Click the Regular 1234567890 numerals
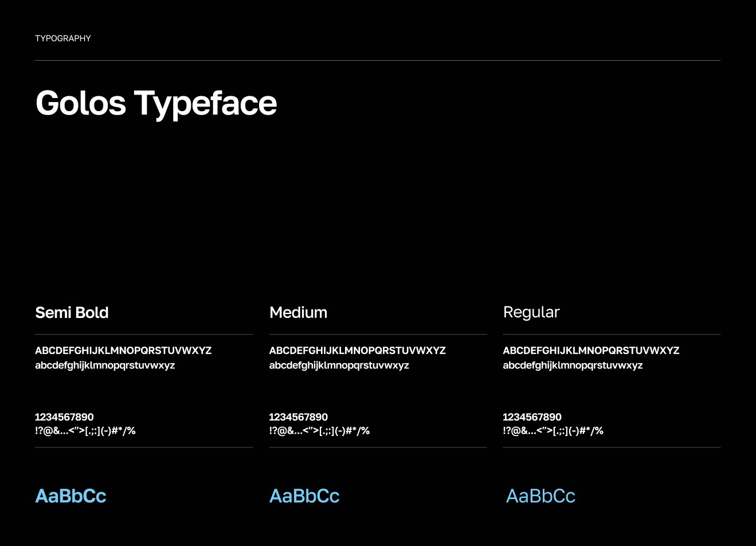The image size is (756, 546). click(x=532, y=417)
